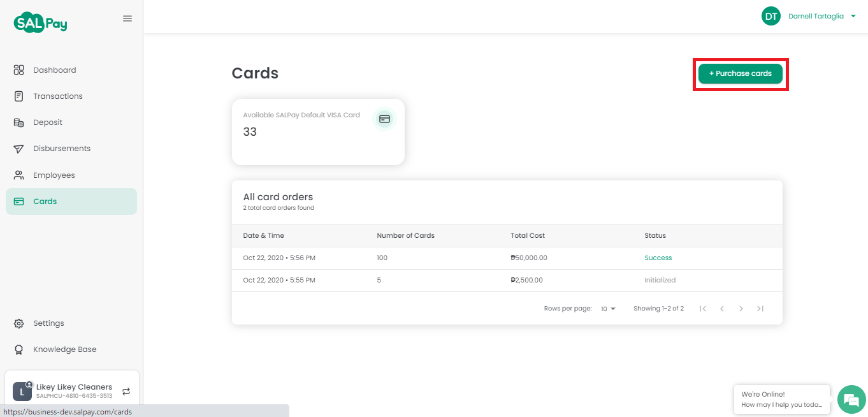This screenshot has height=417, width=868.
Task: Click the Darnell Tartaglia user name
Action: coord(816,17)
